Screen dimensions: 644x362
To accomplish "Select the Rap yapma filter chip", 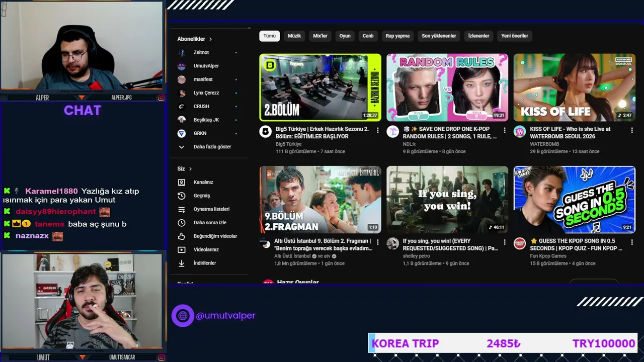I will 397,36.
